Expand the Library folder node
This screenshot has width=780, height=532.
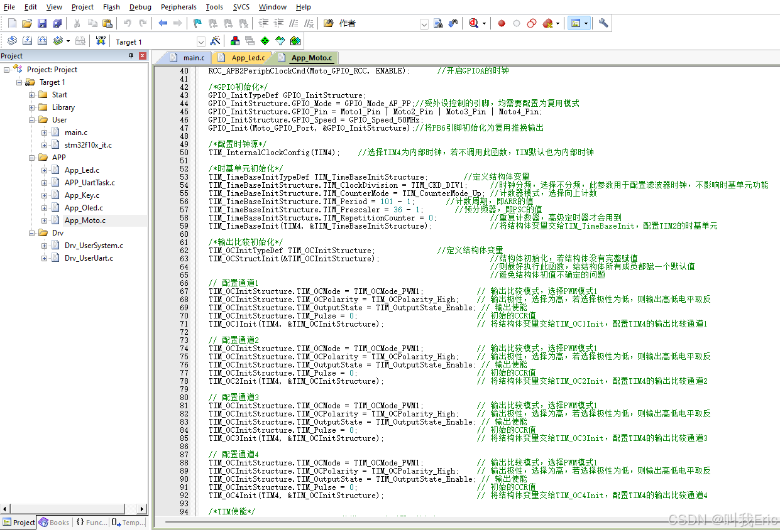(32, 107)
